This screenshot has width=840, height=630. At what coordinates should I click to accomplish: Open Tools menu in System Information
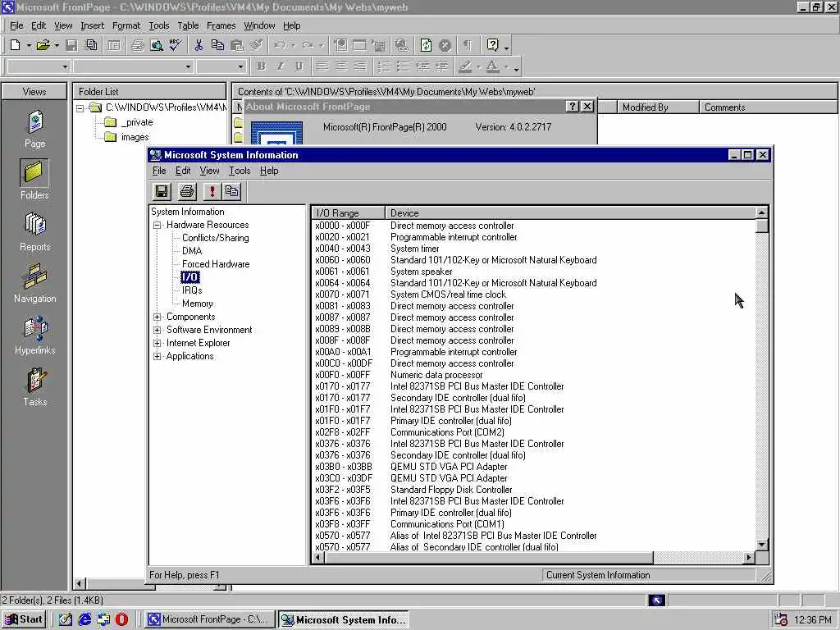(240, 171)
